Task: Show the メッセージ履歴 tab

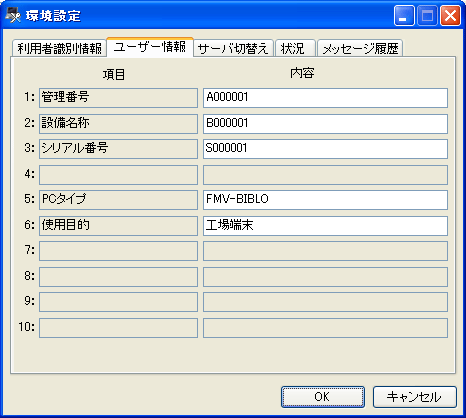Action: point(360,48)
